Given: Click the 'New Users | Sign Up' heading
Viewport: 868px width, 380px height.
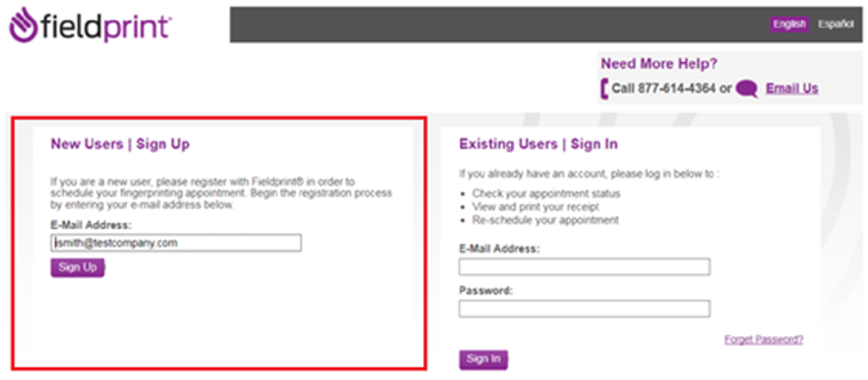Looking at the screenshot, I should pos(120,144).
